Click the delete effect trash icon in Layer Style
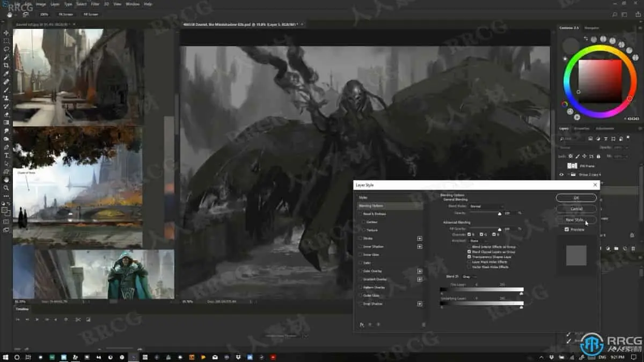 [x=423, y=324]
